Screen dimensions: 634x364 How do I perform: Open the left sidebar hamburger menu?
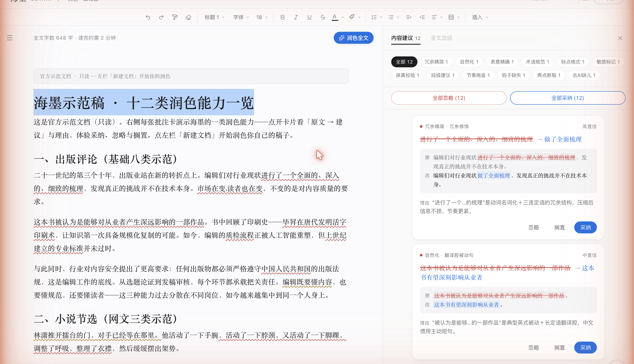tap(10, 38)
